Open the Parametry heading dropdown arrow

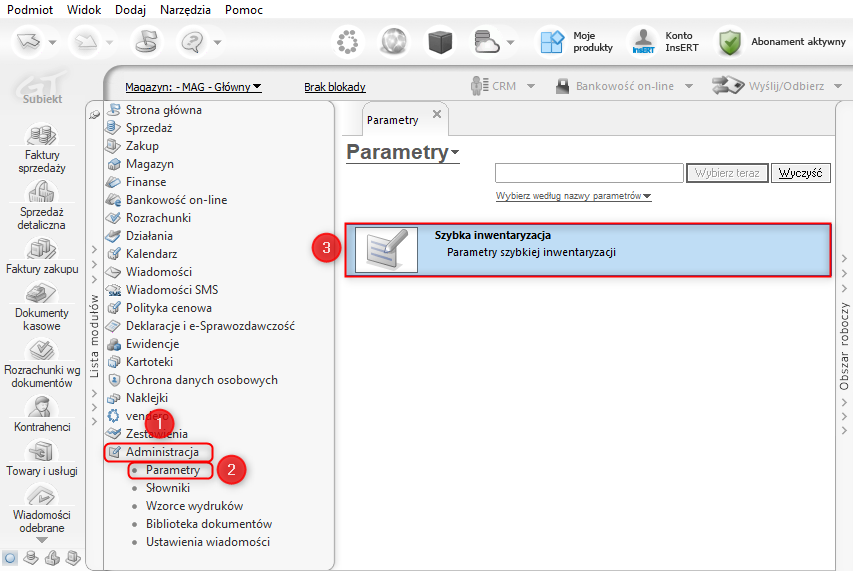click(x=455, y=152)
